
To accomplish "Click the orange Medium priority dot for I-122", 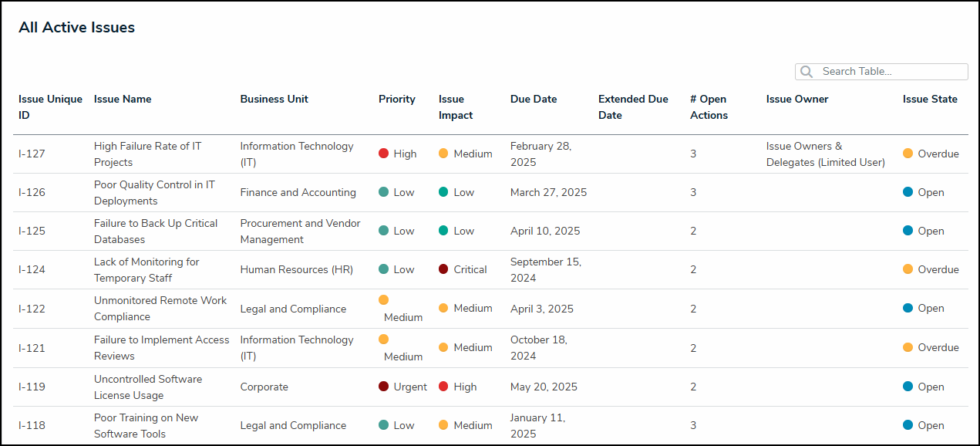I will 383,300.
